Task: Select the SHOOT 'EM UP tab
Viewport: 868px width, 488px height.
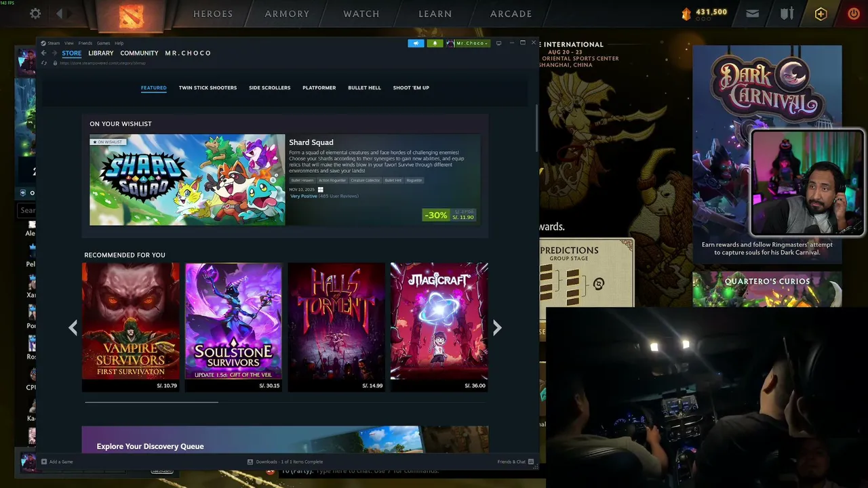Action: tap(411, 87)
